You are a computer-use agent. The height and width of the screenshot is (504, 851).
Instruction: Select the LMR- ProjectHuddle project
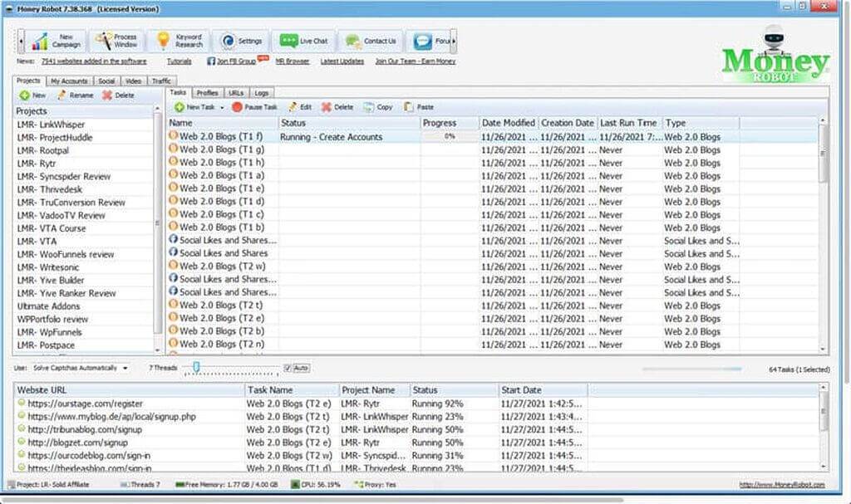click(x=84, y=138)
